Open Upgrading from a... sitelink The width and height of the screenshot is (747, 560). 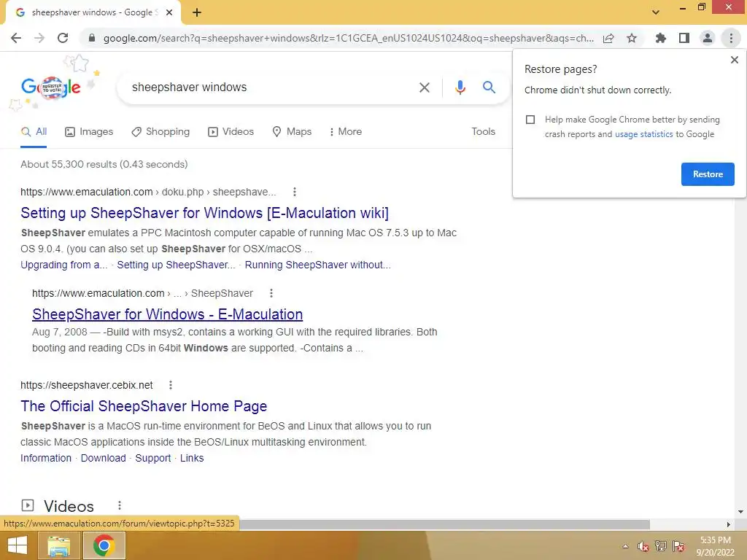64,265
